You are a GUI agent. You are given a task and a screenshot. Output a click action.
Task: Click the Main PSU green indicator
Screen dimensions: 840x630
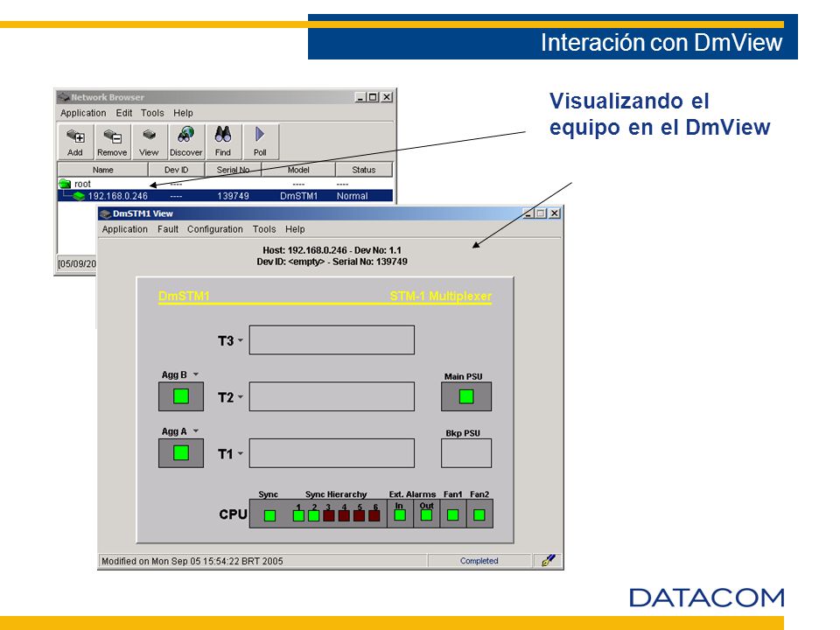point(466,396)
